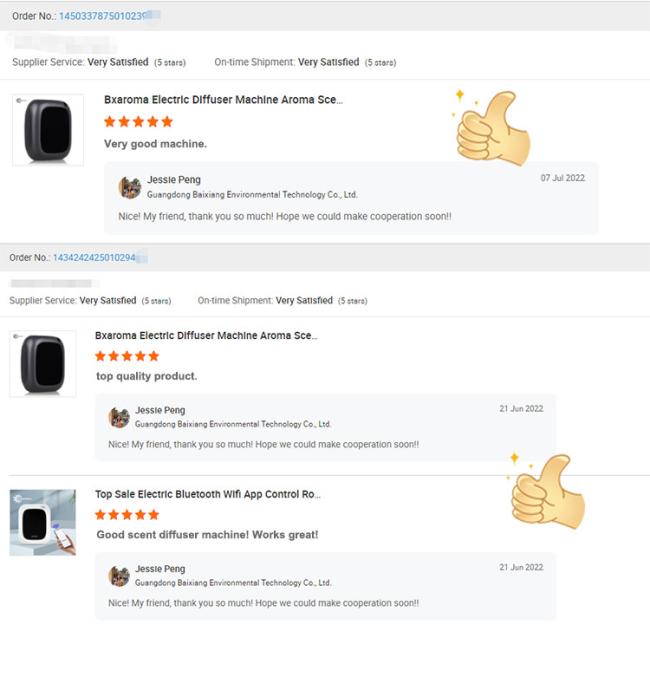Open the Bxaroma product title above "Very good machine"
The width and height of the screenshot is (650, 677).
coord(223,100)
